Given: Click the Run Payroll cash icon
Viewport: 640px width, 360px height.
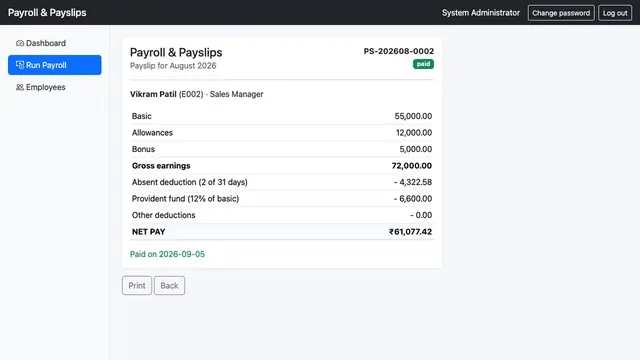Looking at the screenshot, I should coord(20,65).
